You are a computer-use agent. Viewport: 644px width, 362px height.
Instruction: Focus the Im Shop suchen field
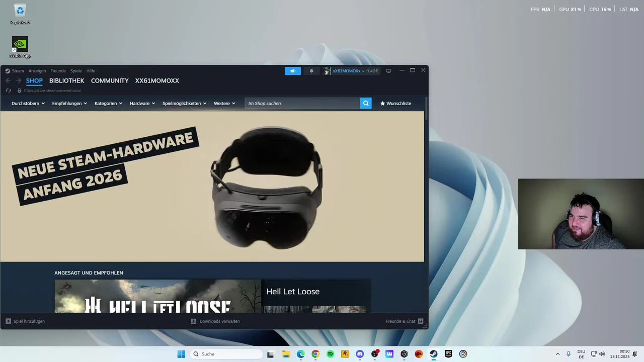302,103
